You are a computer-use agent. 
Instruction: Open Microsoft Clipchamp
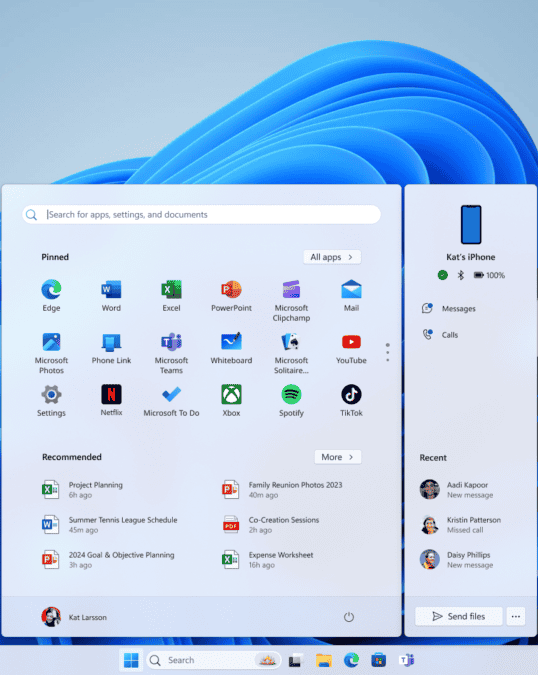coord(291,300)
